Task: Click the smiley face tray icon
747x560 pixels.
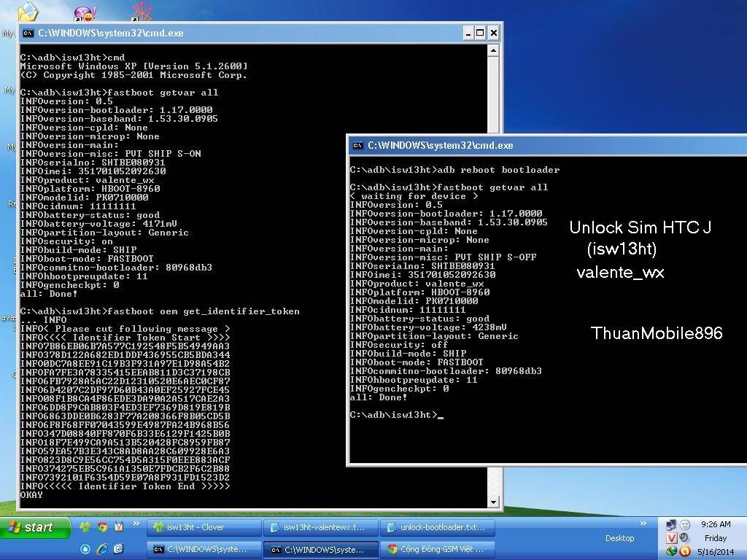Action: pos(685,525)
